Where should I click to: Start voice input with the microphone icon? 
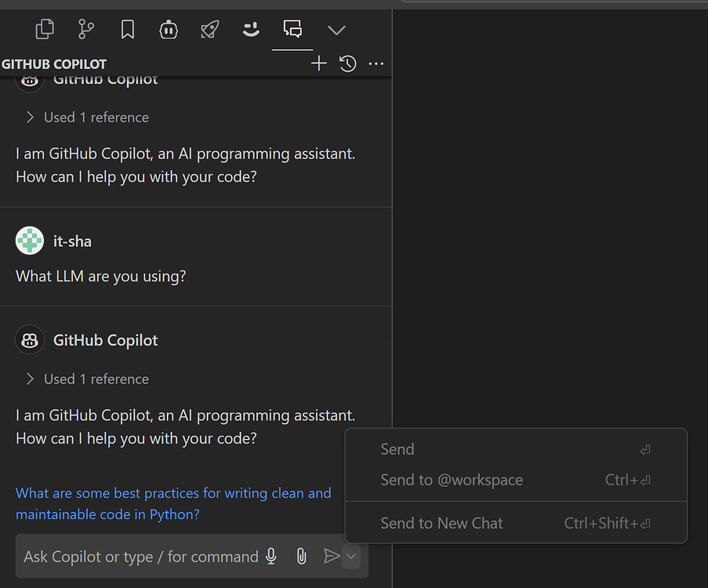(270, 556)
